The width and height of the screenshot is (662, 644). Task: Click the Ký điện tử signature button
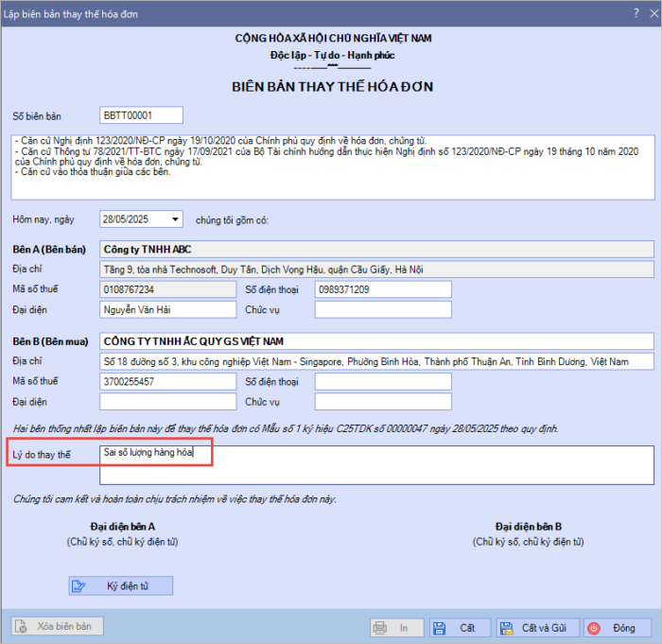[120, 586]
